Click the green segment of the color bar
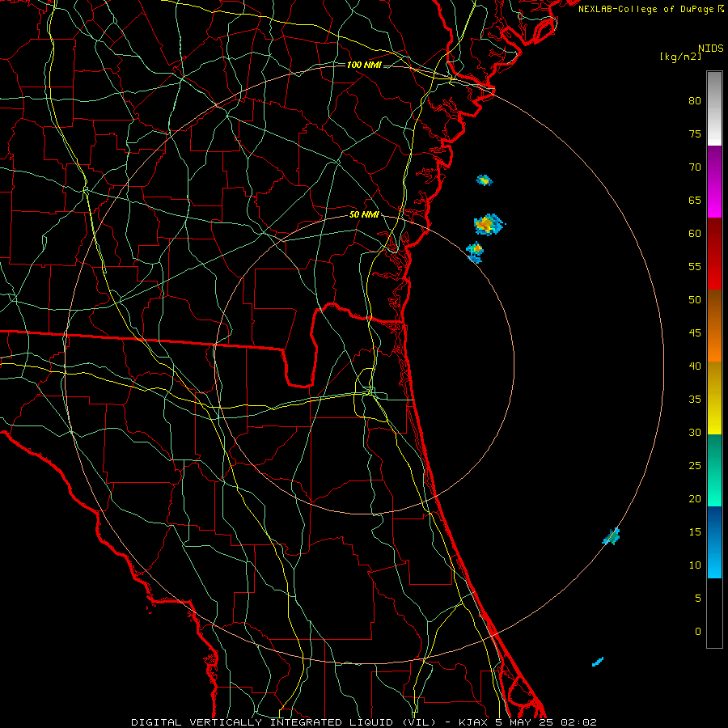Viewport: 728px width, 728px height. tap(714, 470)
